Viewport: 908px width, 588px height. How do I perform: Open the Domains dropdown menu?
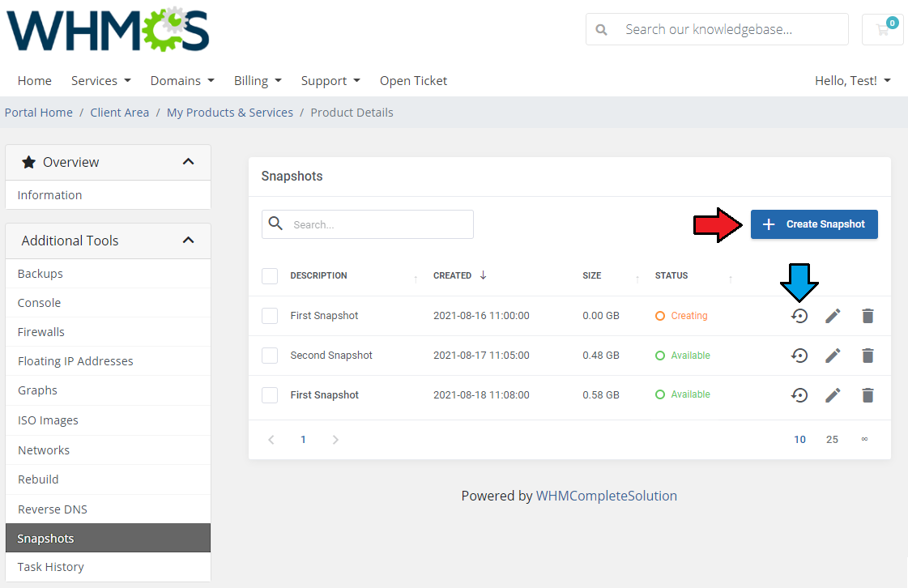182,80
